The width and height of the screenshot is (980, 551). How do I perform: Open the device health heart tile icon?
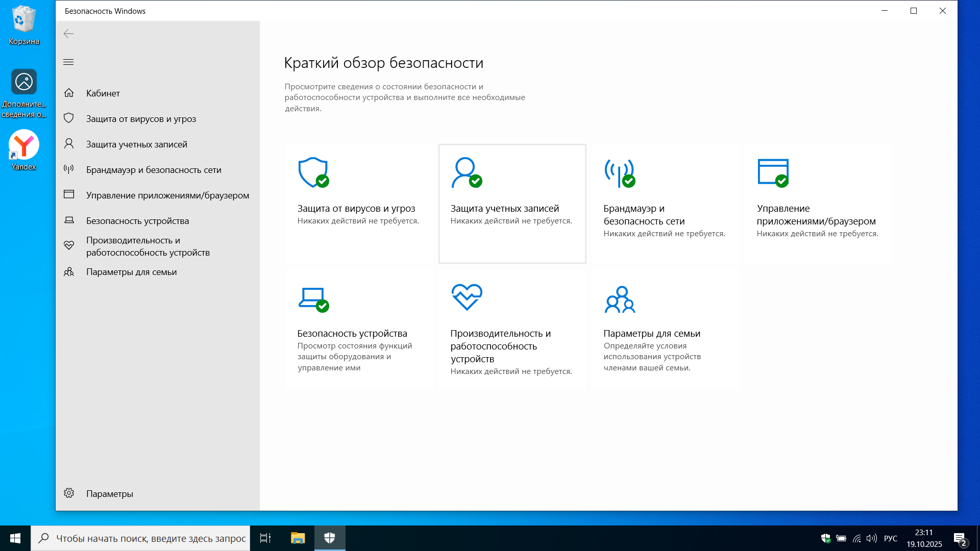click(467, 297)
